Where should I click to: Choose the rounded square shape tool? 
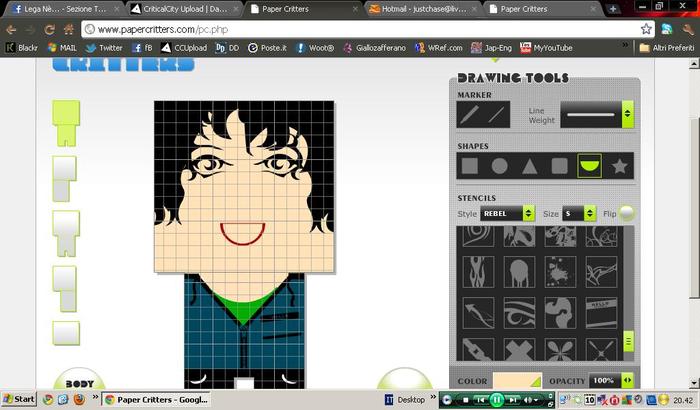coord(559,166)
